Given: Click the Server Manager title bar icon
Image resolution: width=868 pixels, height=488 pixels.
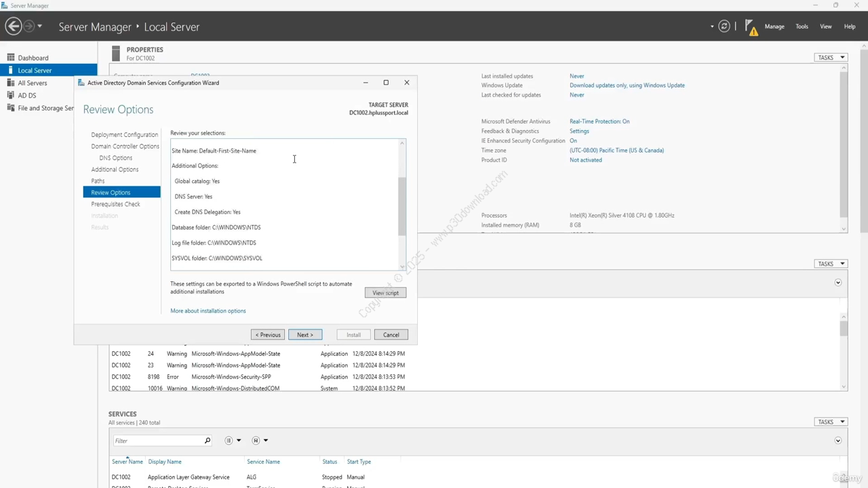Looking at the screenshot, I should click(5, 5).
